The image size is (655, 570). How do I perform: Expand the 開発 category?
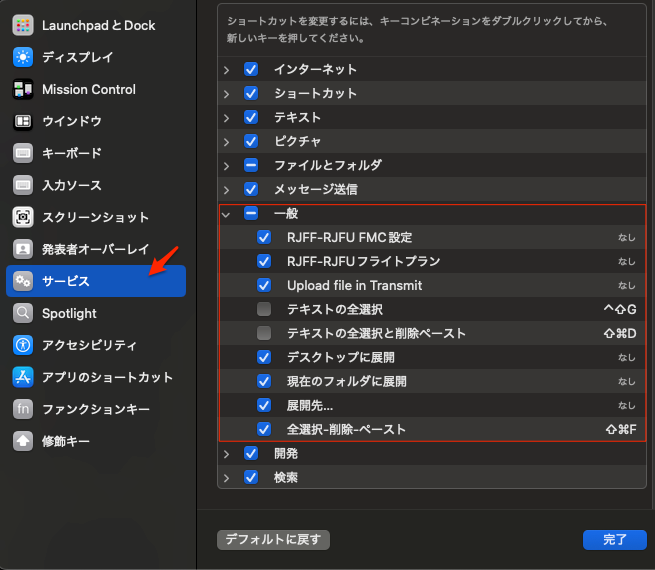click(x=226, y=453)
